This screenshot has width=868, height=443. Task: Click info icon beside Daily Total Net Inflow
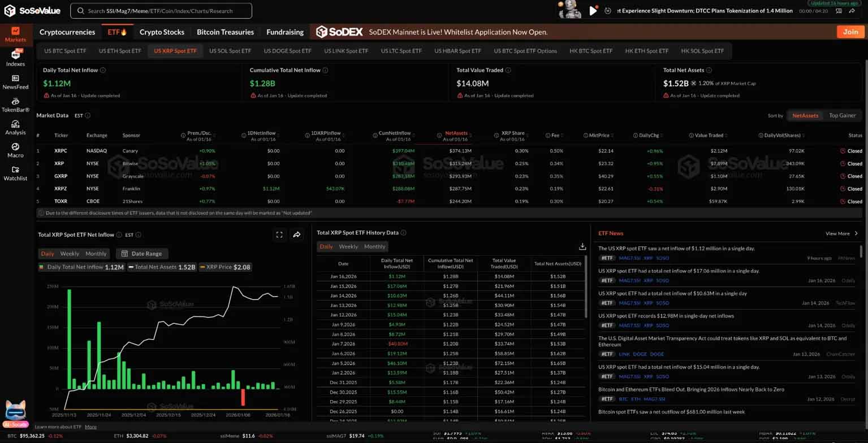pos(103,70)
